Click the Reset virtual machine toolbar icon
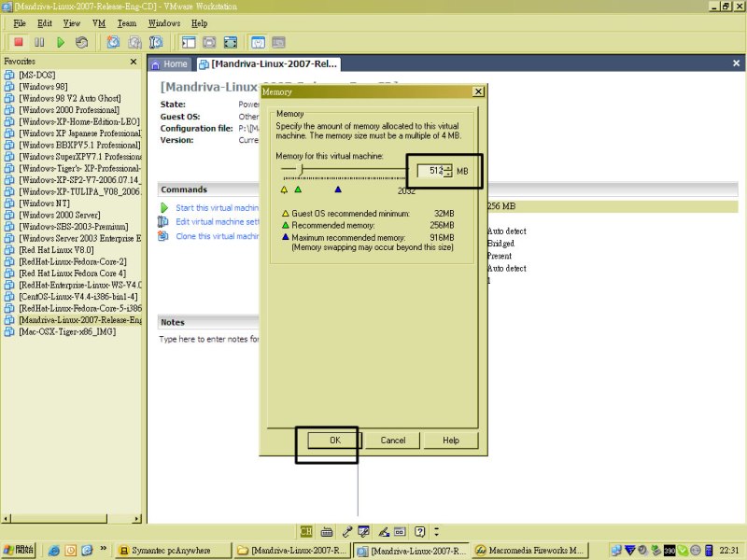The image size is (747, 560). click(x=81, y=42)
